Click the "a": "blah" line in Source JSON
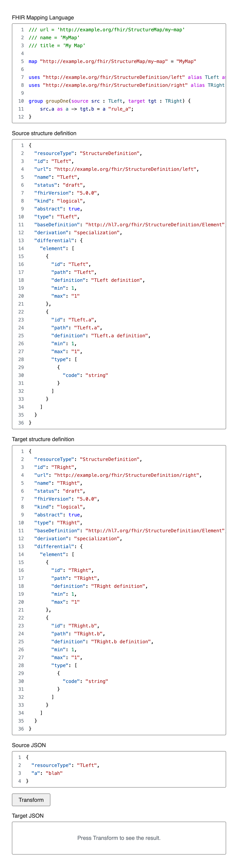 (47, 773)
